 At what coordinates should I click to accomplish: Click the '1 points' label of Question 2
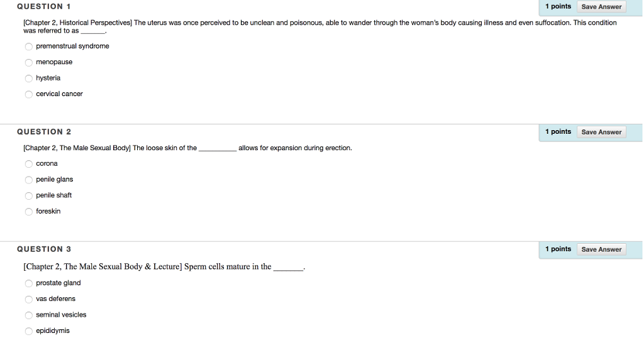point(558,131)
